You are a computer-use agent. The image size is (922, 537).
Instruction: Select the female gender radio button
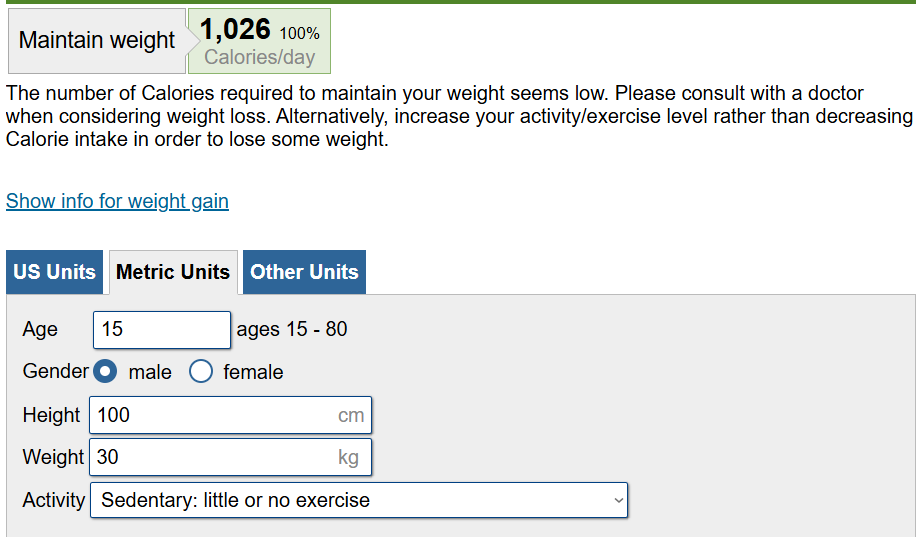[x=201, y=372]
